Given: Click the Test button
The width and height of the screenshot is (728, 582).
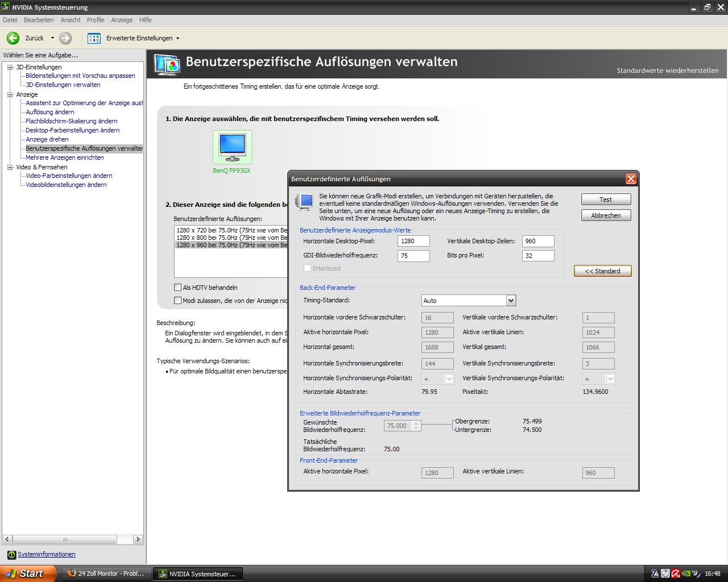Looking at the screenshot, I should (606, 199).
